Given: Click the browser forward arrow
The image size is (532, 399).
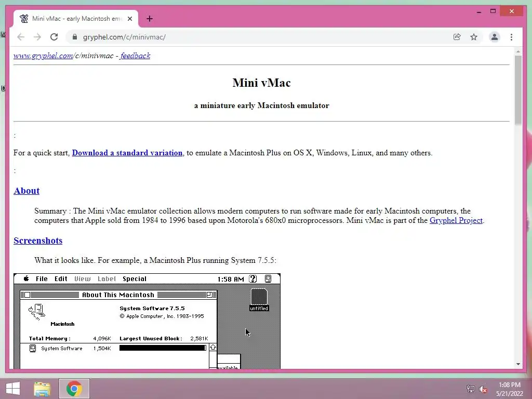Looking at the screenshot, I should [37, 37].
